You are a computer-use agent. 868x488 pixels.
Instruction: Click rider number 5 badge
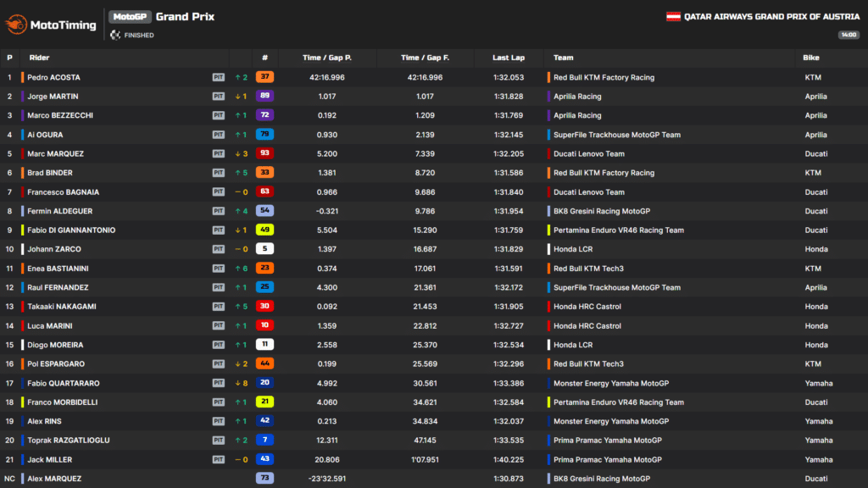(x=264, y=249)
